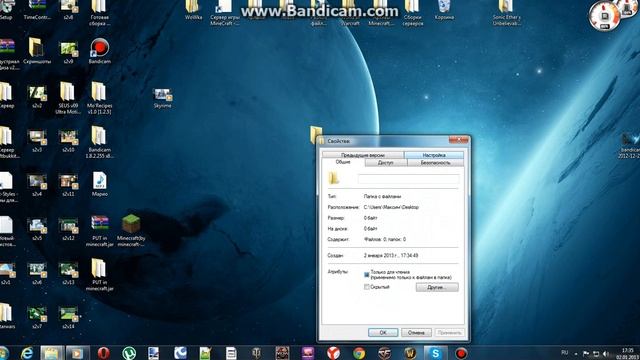This screenshot has width=640, height=360.
Task: Select the Bandicam 1.8.2.255 folder
Action: (x=99, y=141)
